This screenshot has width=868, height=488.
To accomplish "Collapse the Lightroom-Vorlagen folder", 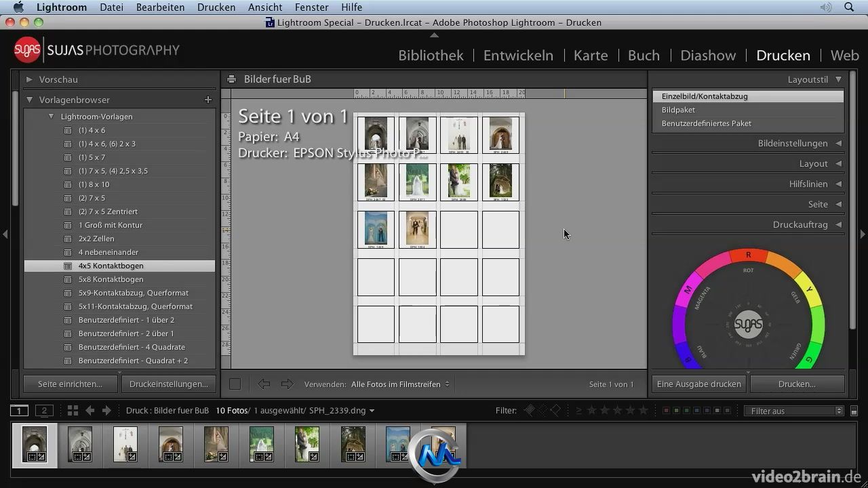I will pos(51,117).
